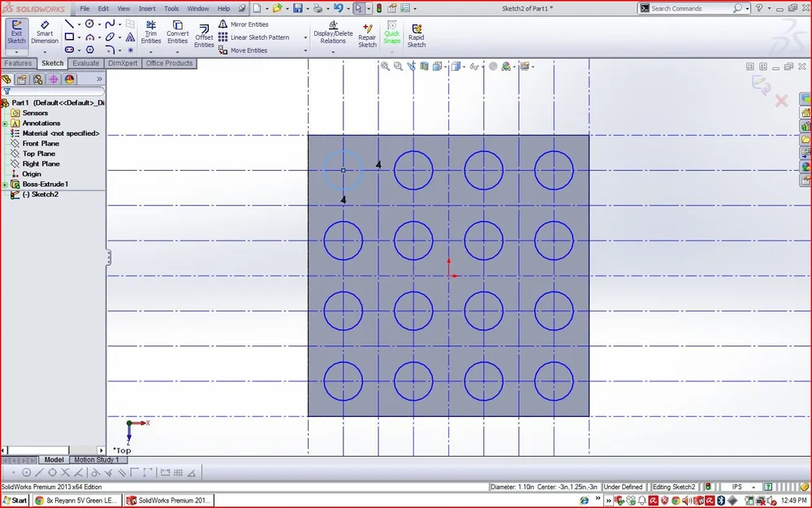Click the Rapid Sketch tool
The height and width of the screenshot is (508, 812).
(x=416, y=35)
